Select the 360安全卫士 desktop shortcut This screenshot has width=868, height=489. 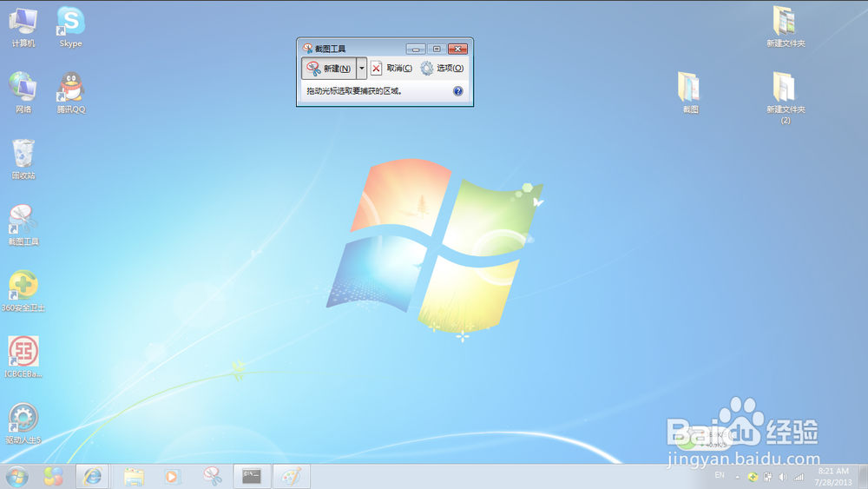point(23,291)
